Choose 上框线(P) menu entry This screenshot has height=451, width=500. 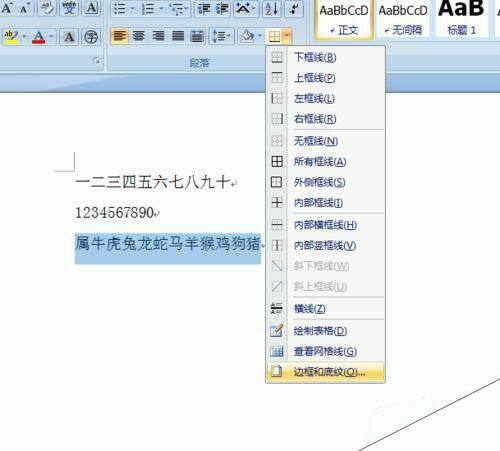point(325,78)
